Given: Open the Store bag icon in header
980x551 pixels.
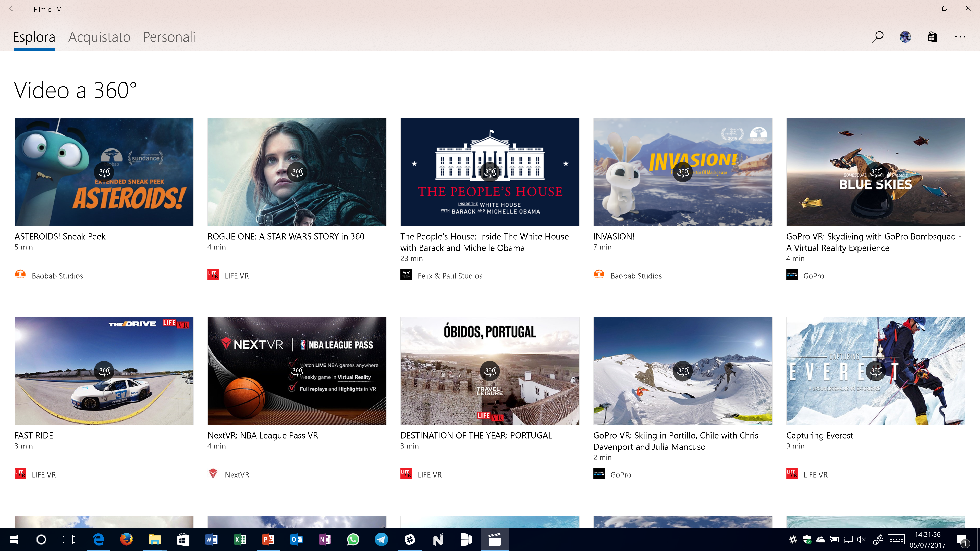Looking at the screenshot, I should click(933, 37).
